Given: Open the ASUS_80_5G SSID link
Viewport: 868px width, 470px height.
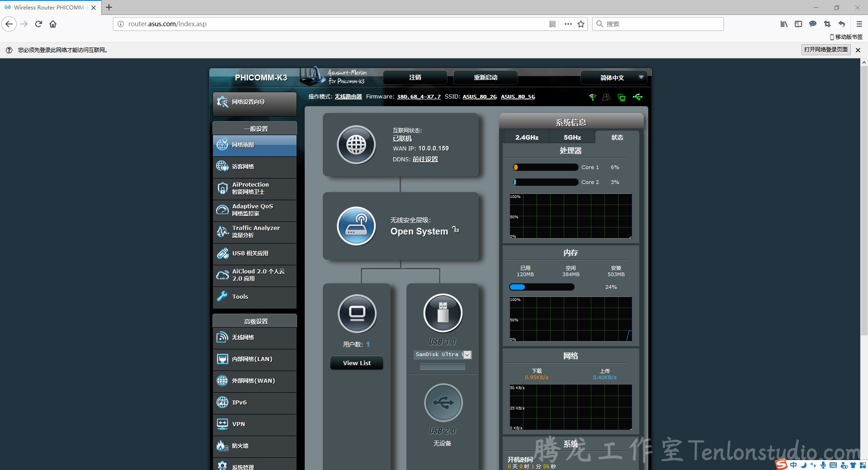Looking at the screenshot, I should click(x=518, y=97).
